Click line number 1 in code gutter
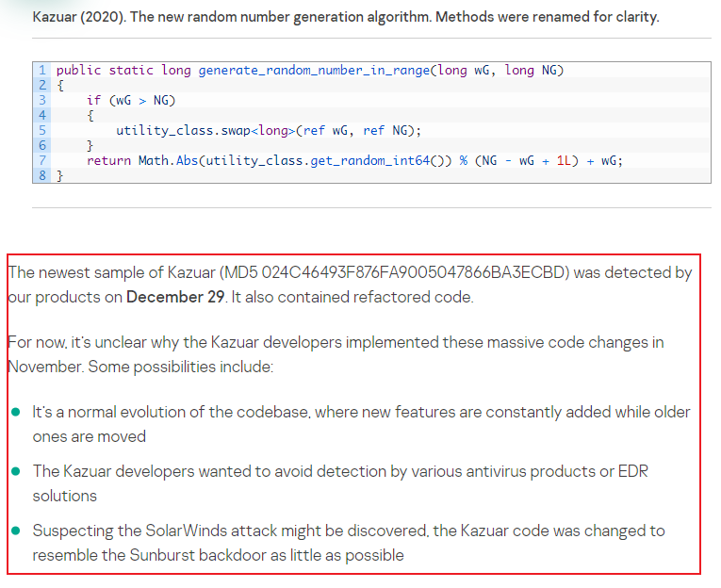The height and width of the screenshot is (588, 721). tap(42, 71)
